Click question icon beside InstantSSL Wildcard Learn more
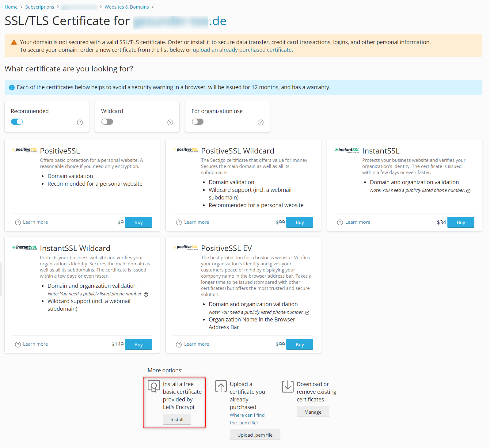Viewport: 490px width, 448px height. (18, 345)
